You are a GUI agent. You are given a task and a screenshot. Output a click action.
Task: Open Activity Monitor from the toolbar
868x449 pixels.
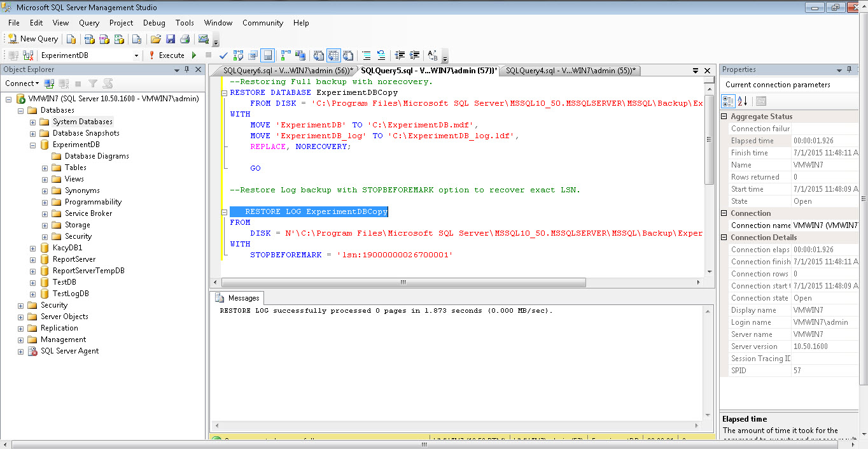(203, 39)
